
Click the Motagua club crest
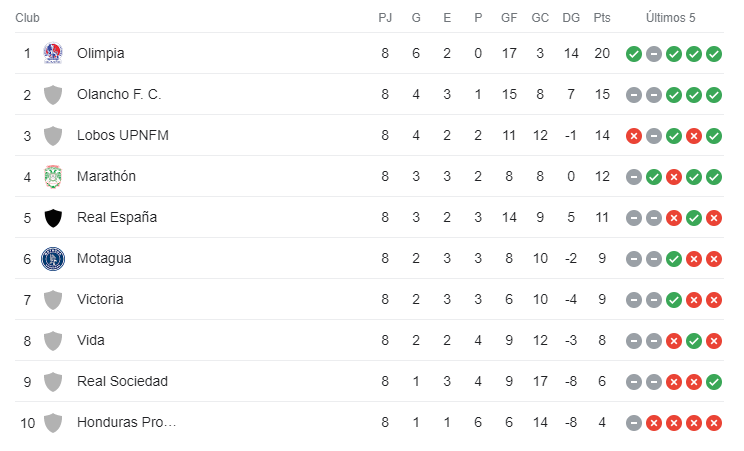[x=53, y=259]
